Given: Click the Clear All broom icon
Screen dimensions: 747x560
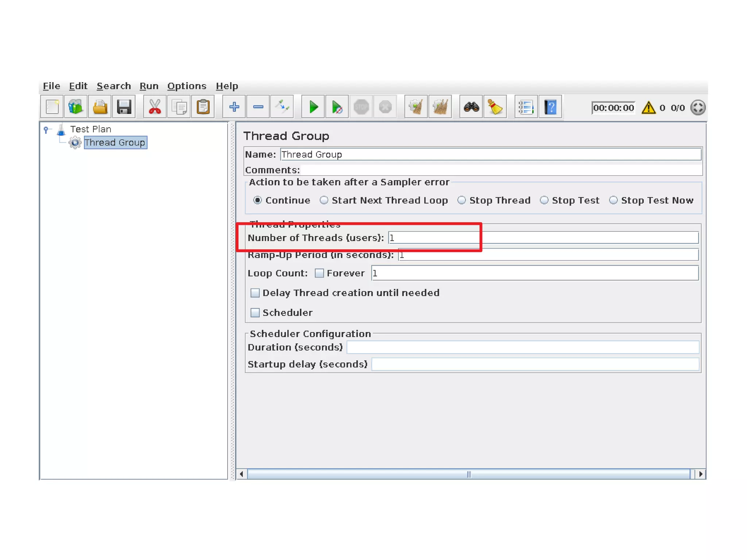Looking at the screenshot, I should point(440,107).
